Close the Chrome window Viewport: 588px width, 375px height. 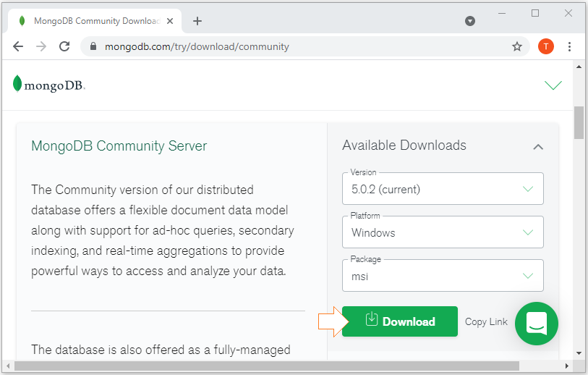tap(568, 14)
